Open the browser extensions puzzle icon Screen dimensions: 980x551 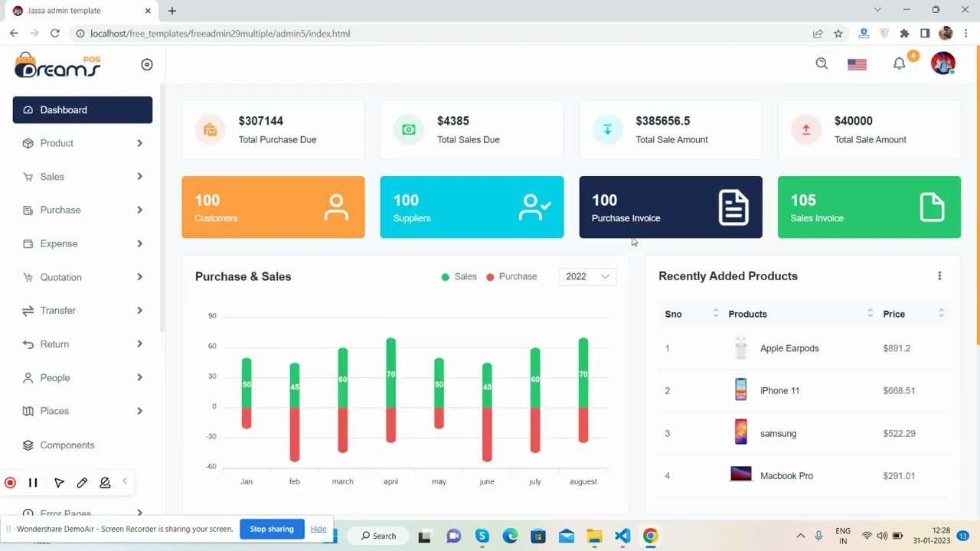point(904,33)
